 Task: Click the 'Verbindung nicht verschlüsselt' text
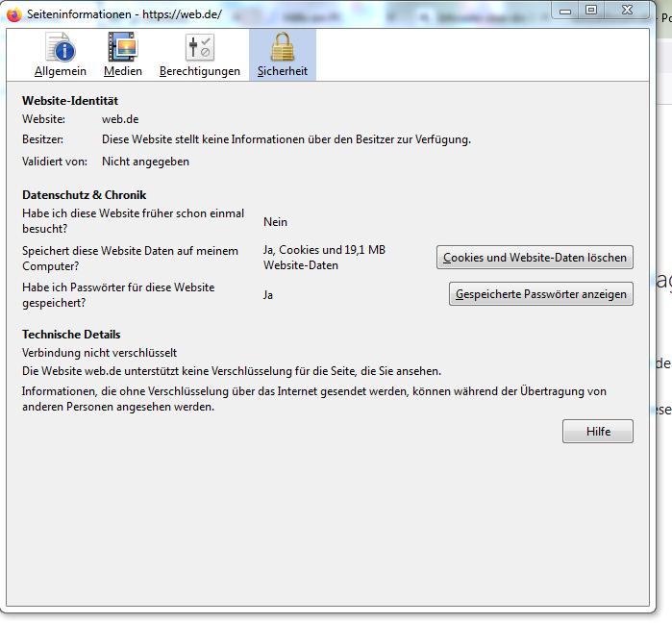[x=99, y=353]
